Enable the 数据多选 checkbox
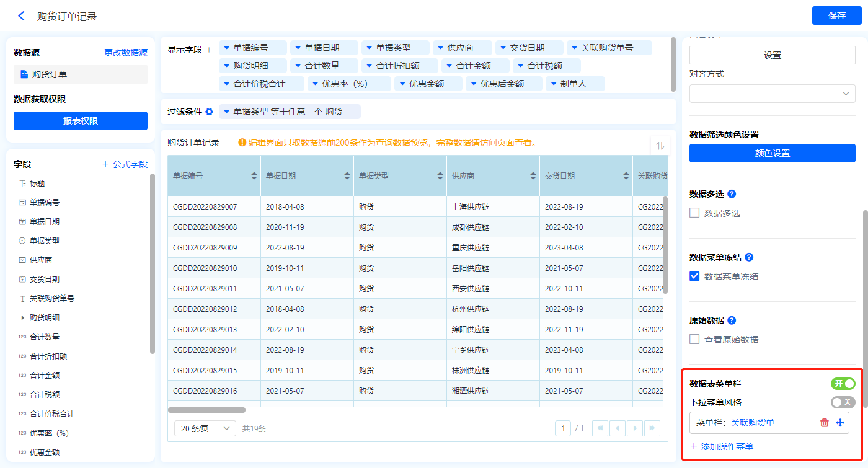This screenshot has height=468, width=868. [x=695, y=213]
